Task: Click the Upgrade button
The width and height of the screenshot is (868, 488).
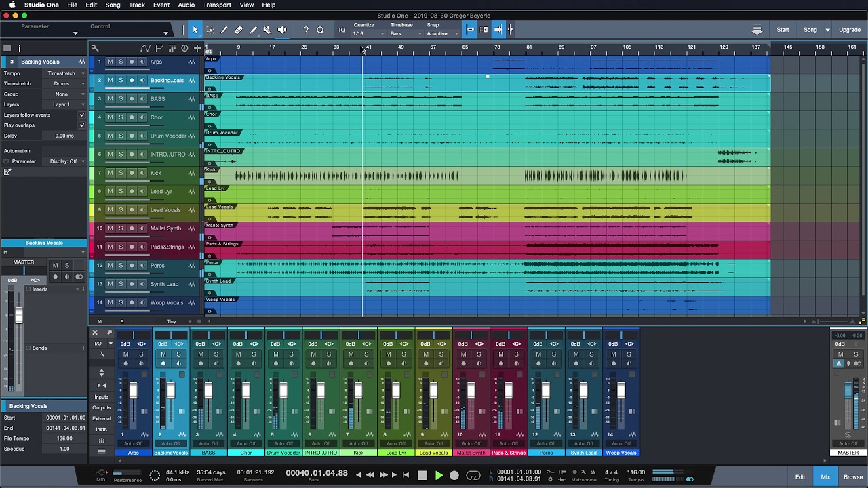Action: [850, 30]
